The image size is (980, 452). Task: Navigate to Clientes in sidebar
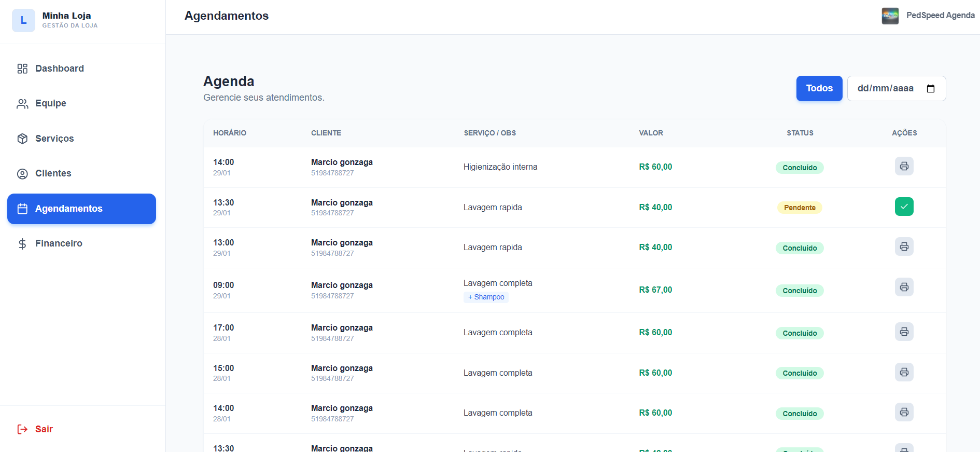pyautogui.click(x=53, y=173)
